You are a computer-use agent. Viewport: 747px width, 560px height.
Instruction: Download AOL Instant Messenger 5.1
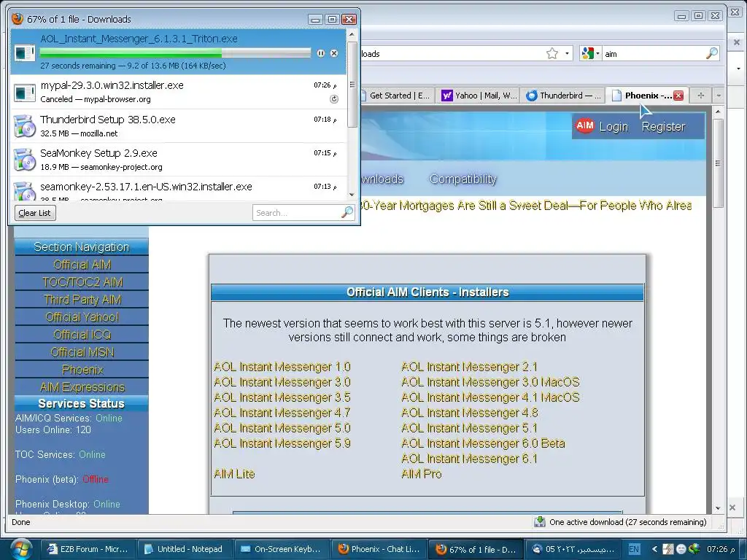point(469,428)
